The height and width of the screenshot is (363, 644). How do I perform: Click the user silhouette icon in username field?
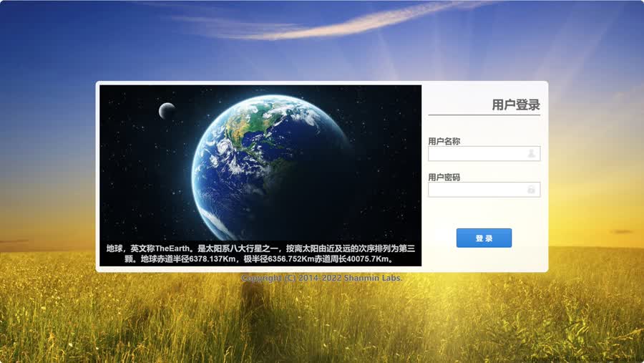pos(532,153)
